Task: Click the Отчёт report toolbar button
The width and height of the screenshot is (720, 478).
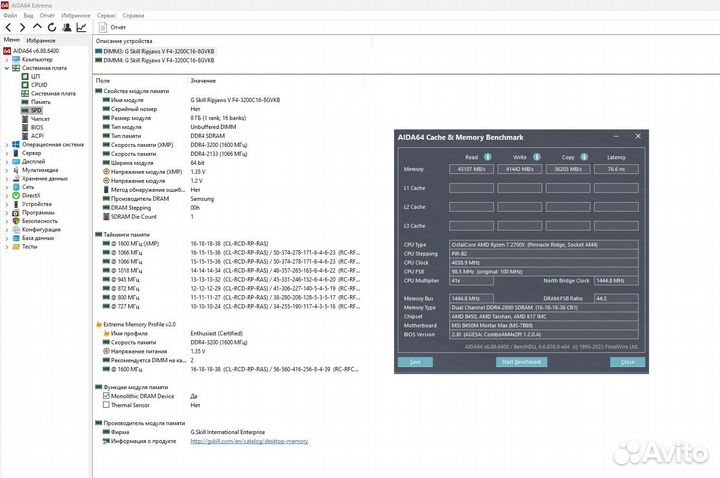Action: pyautogui.click(x=113, y=28)
